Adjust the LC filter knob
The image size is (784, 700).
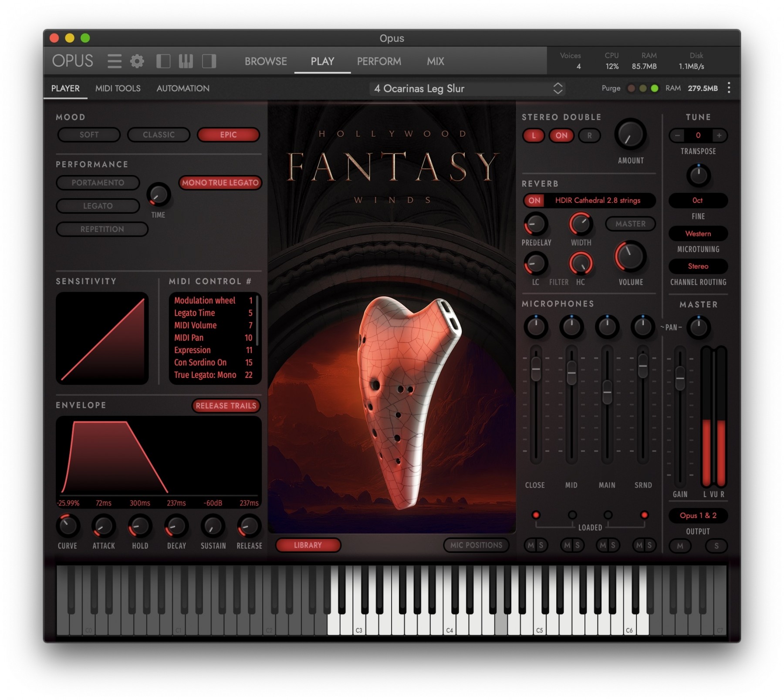click(536, 263)
